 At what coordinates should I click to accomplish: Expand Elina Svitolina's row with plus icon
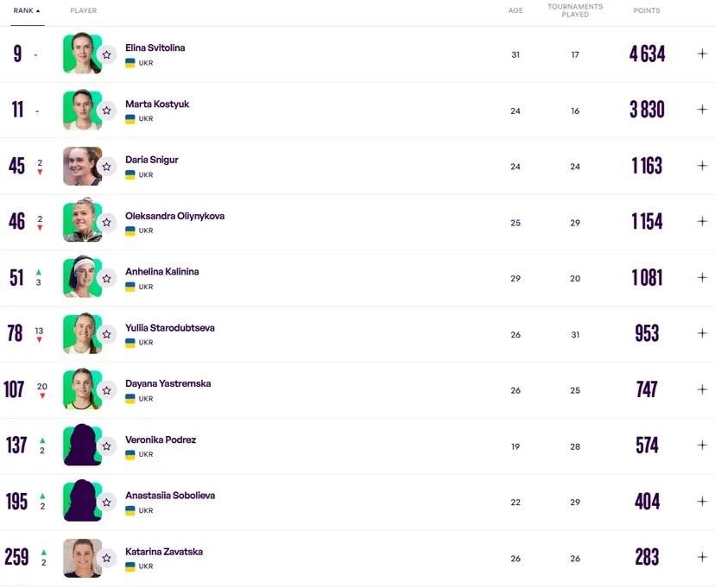pos(702,54)
